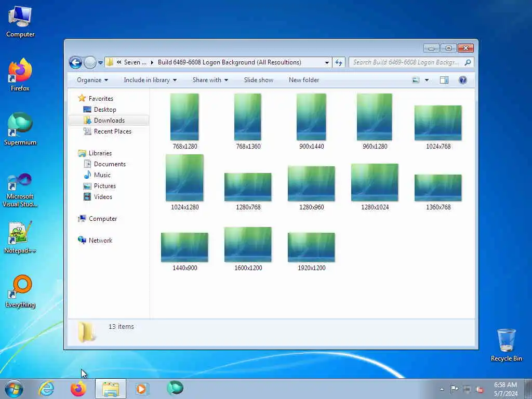Expand breadcrumb arrow after 'Seven ...'
This screenshot has height=399, width=532.
pyautogui.click(x=152, y=62)
